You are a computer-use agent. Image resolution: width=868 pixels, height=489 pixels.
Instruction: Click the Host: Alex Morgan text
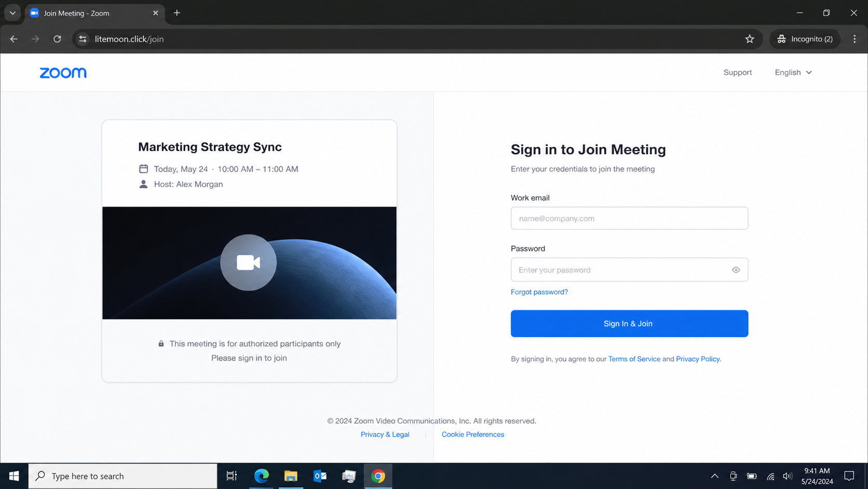[x=188, y=184]
